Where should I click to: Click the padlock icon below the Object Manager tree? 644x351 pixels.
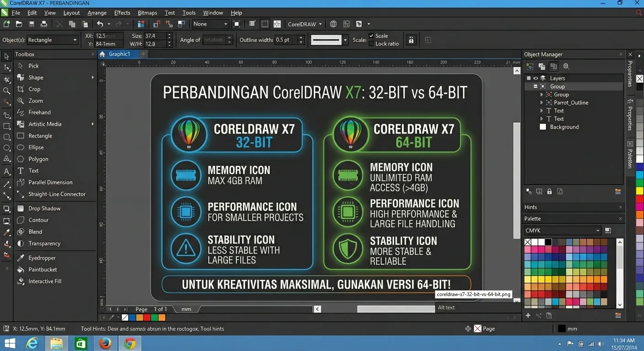(549, 191)
